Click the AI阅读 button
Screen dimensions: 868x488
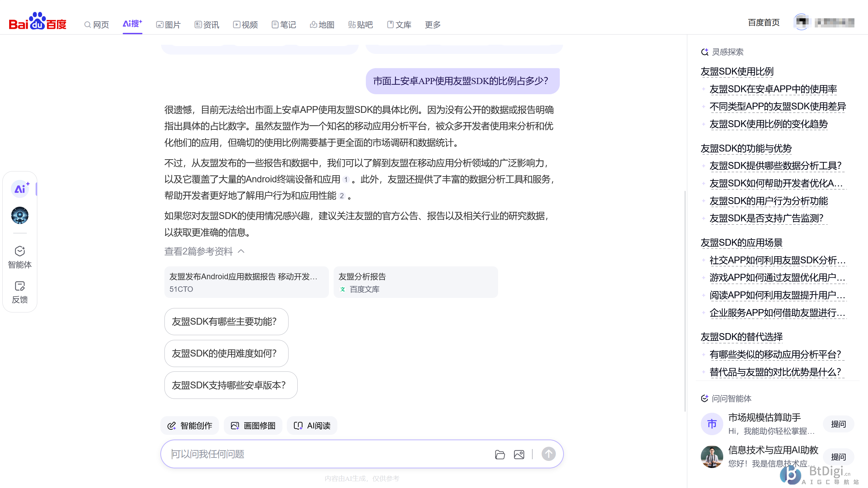point(312,426)
